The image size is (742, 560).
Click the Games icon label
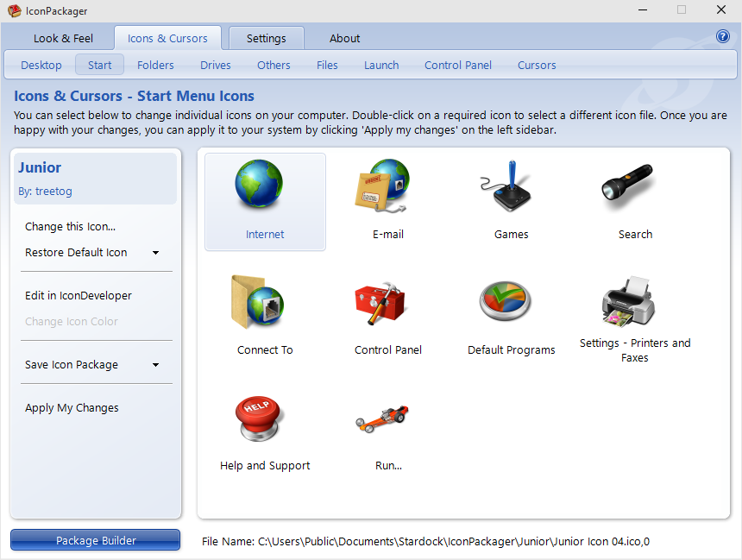click(511, 235)
